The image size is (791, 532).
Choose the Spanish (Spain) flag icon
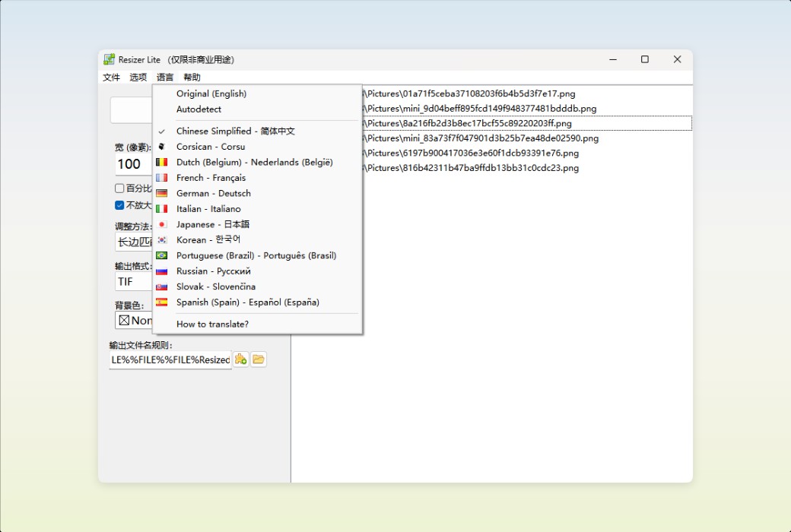pyautogui.click(x=161, y=302)
